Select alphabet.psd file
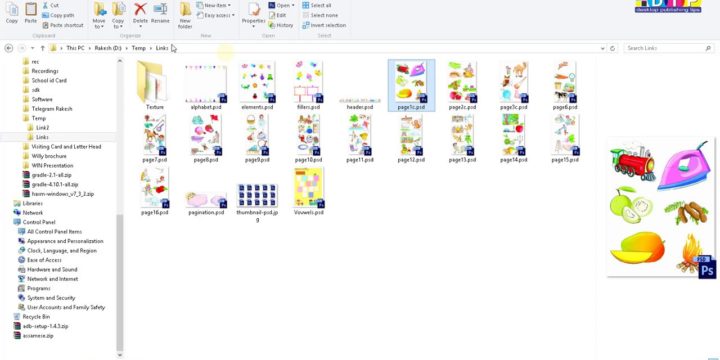 tap(206, 85)
